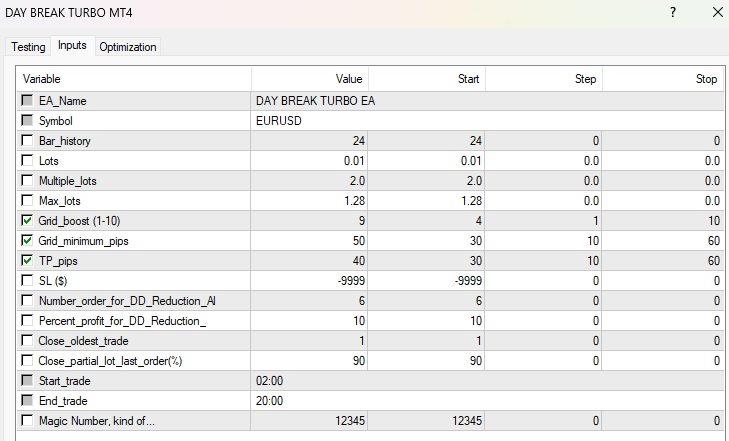Viewport: 729px width, 441px height.
Task: Click the Value column header
Action: pos(310,79)
